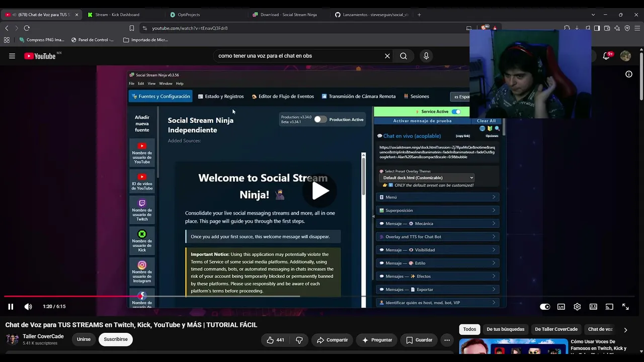Save the video with Guardar
Viewport: 644px width, 362px height.
click(419, 340)
